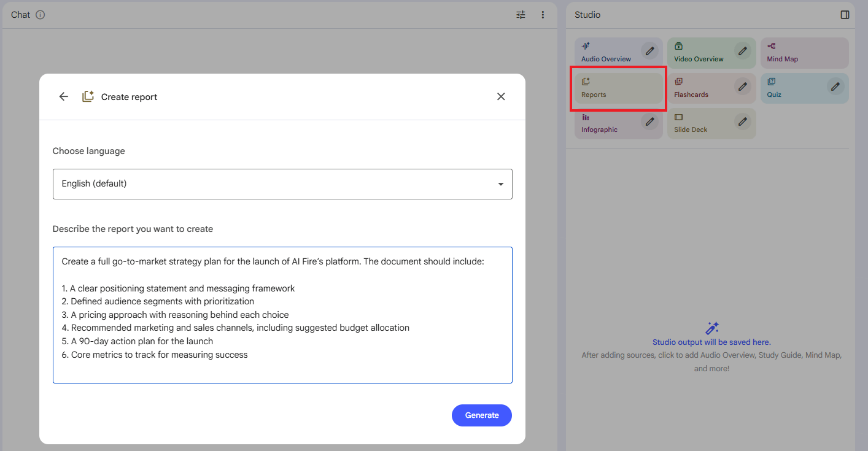Click the line '5. A 90-day action plan for the launch'
The height and width of the screenshot is (451, 868).
click(138, 341)
